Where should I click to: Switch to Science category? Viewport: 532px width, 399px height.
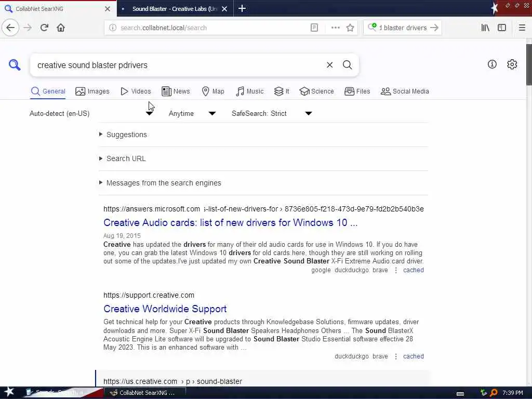point(316,91)
